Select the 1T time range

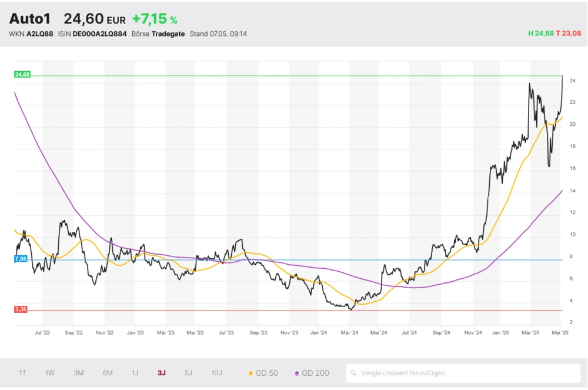coord(22,373)
